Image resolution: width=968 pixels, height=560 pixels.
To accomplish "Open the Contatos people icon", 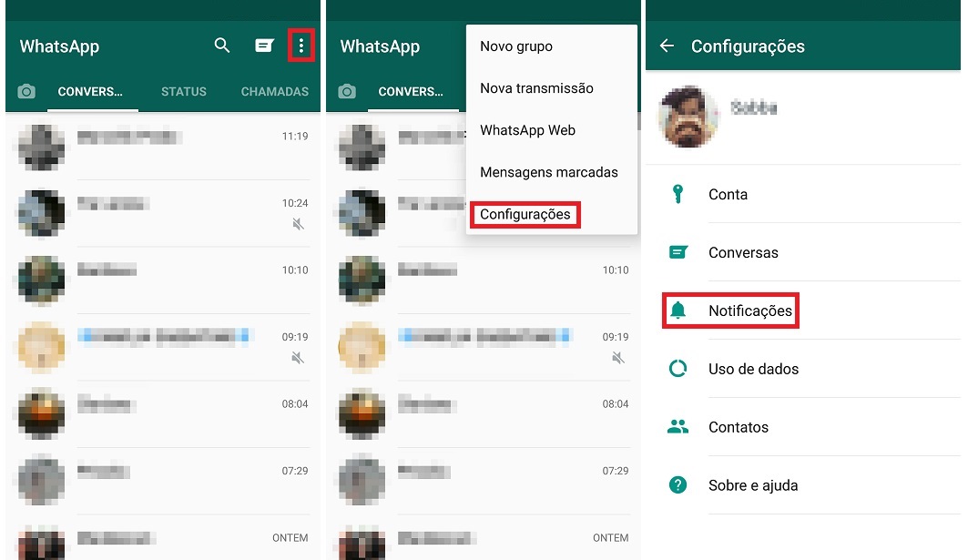I will [678, 427].
